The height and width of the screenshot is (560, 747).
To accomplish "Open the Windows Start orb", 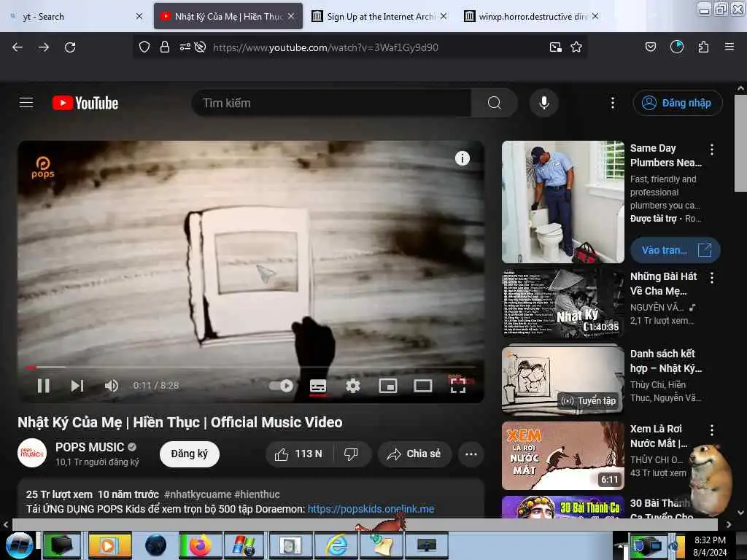I will [20, 545].
